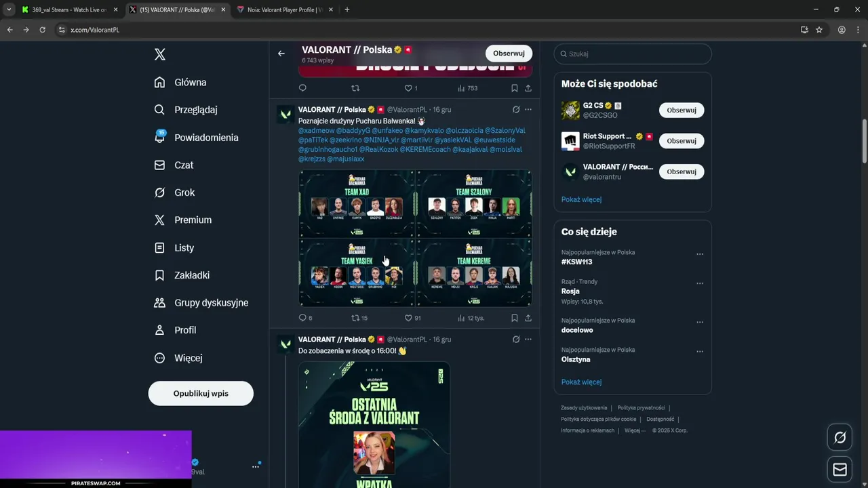
Task: Open Team Szalony image thumbnail
Action: pos(474,203)
